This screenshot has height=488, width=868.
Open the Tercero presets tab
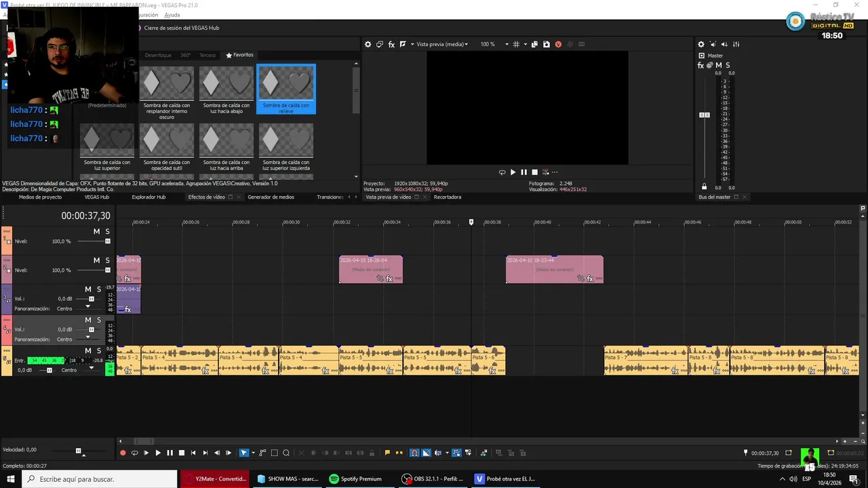(x=208, y=55)
